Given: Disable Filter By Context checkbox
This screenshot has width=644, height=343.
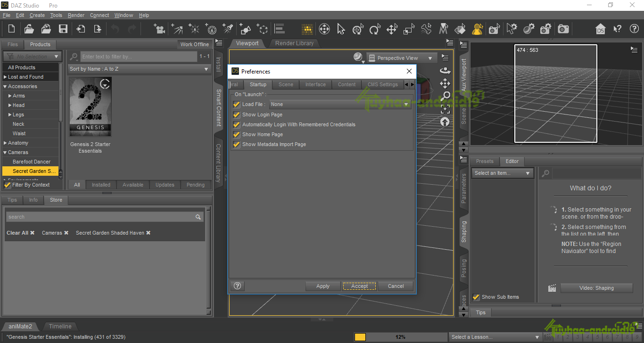Looking at the screenshot, I should tap(7, 185).
